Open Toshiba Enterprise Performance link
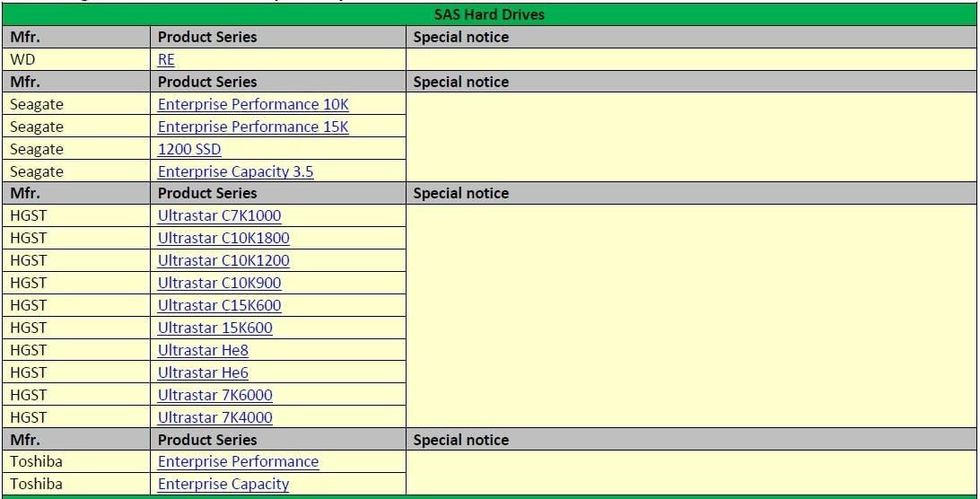The width and height of the screenshot is (980, 499). click(238, 462)
